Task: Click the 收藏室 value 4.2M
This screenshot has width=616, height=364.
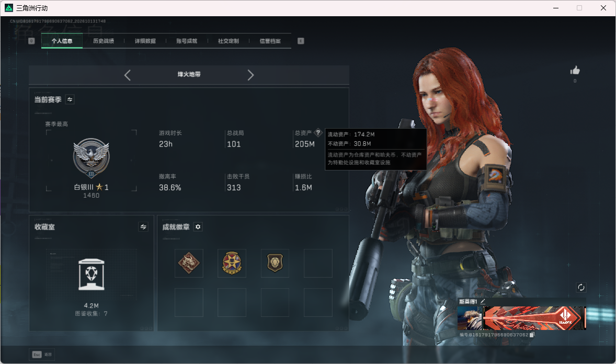Action: pos(91,305)
